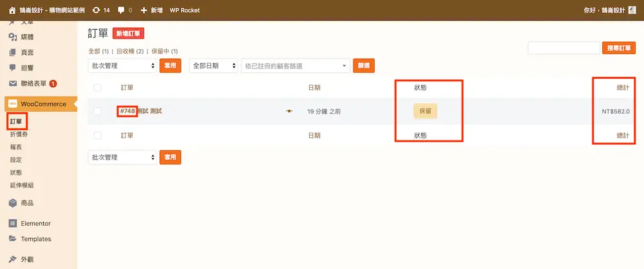
Task: Open the 全部日期 date filter dropdown
Action: (214, 65)
